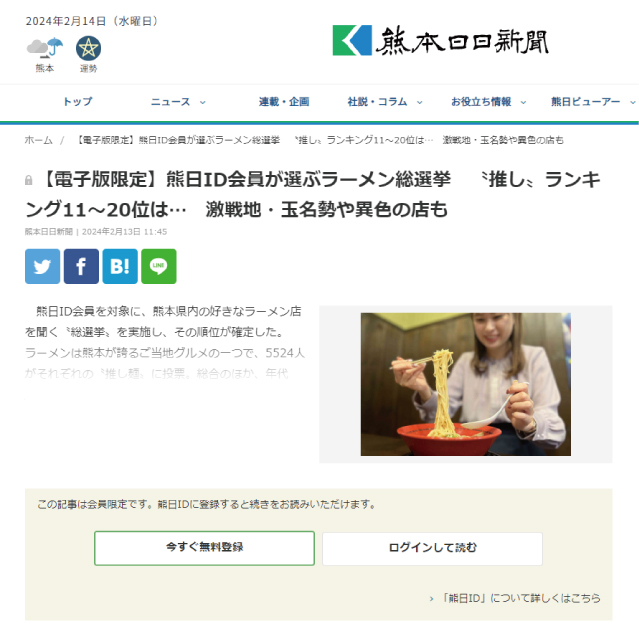Click the article headline about ラーメン総選挙

click(x=313, y=195)
